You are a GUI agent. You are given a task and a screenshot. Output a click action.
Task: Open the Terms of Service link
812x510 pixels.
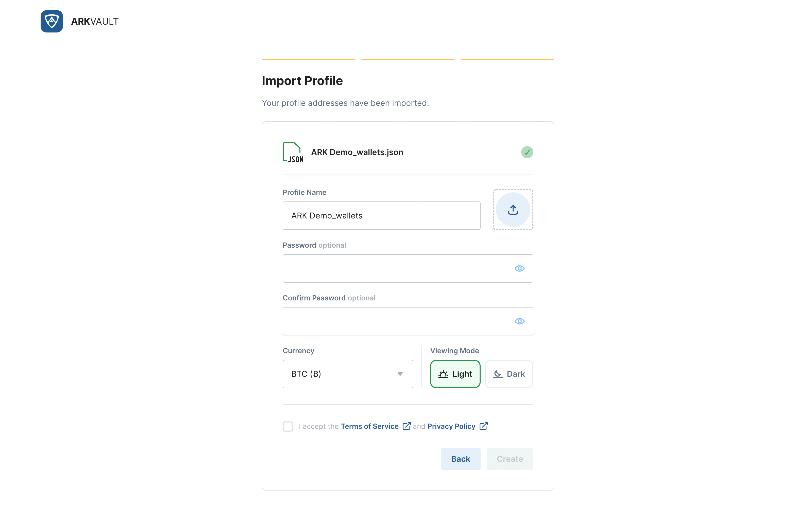(x=369, y=427)
